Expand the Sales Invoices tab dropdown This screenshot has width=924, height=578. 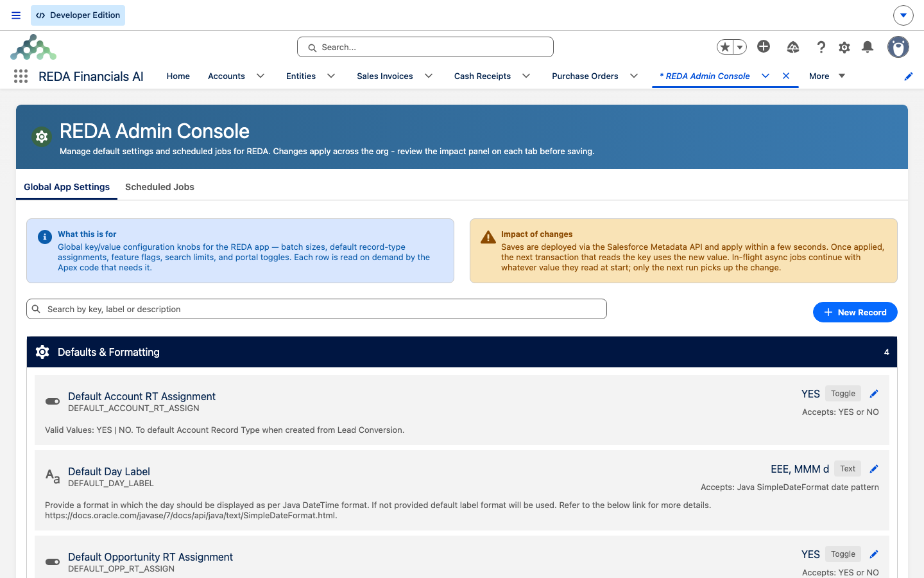(429, 76)
